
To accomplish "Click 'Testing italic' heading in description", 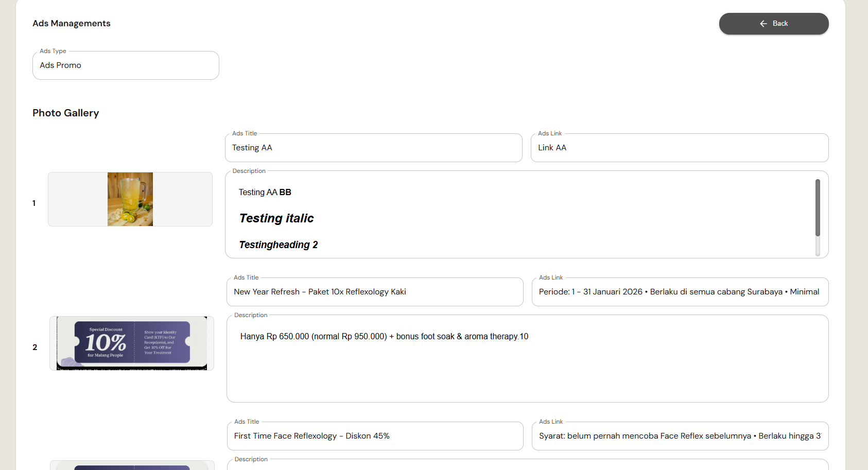I will [x=276, y=218].
